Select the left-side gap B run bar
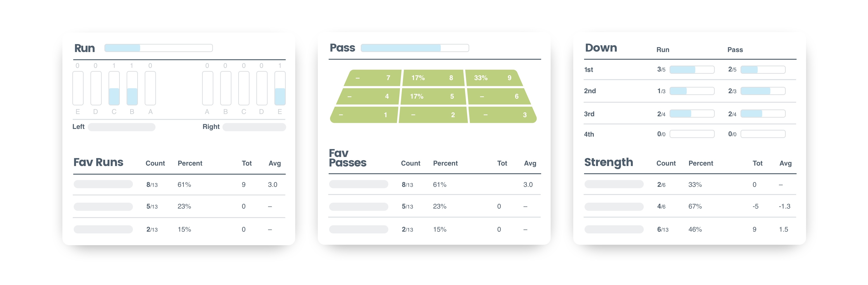The width and height of the screenshot is (868, 285). [132, 88]
